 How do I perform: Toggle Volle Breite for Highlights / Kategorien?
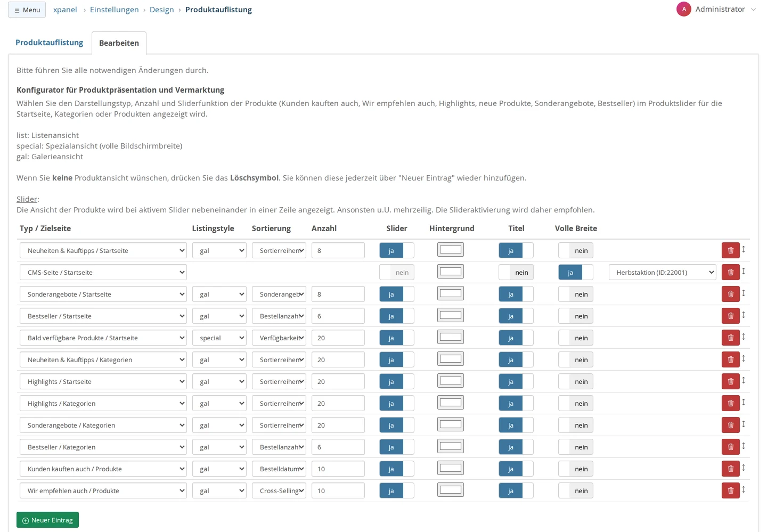[x=576, y=403]
